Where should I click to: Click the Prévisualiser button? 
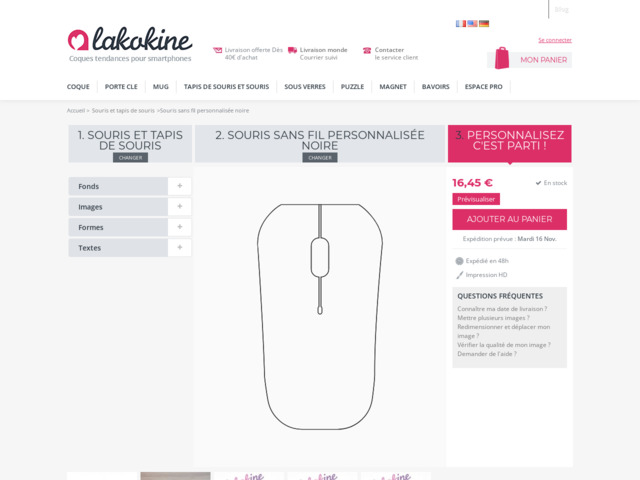pyautogui.click(x=476, y=199)
